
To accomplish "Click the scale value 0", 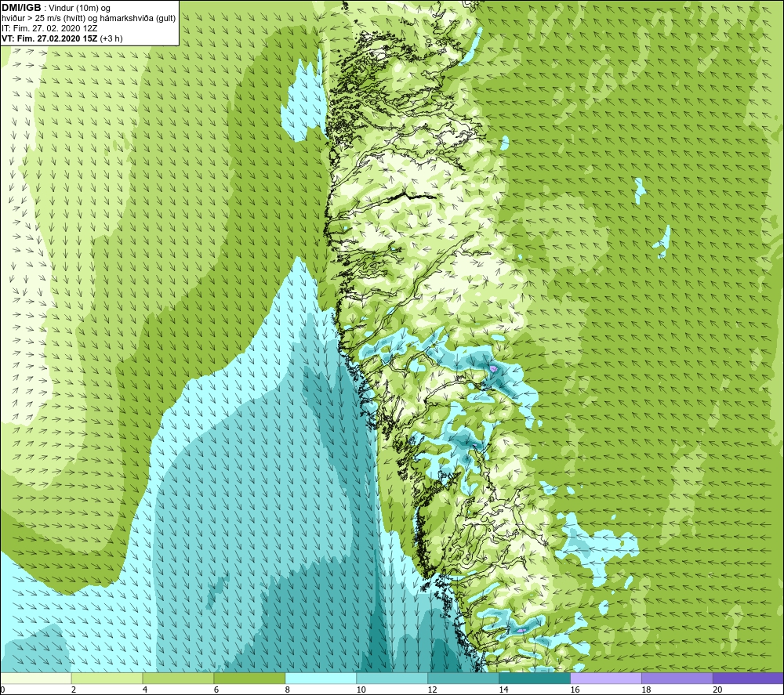I will 2,690.
